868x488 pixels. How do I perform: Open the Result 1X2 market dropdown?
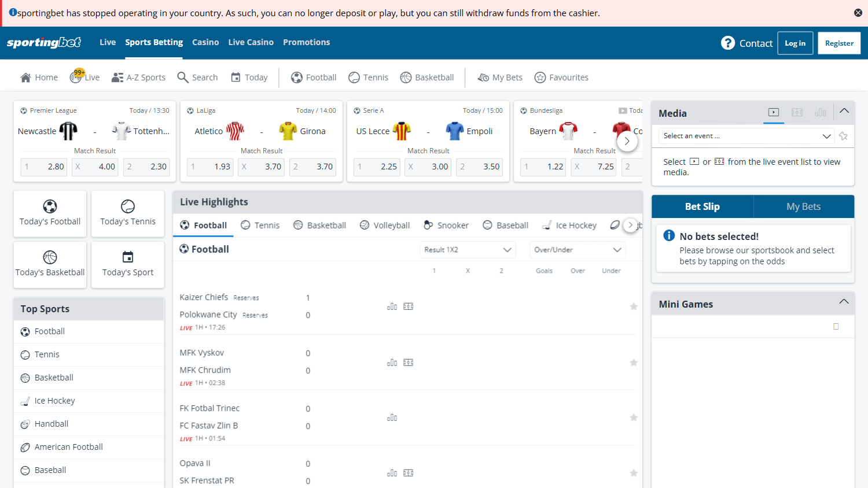click(x=468, y=250)
